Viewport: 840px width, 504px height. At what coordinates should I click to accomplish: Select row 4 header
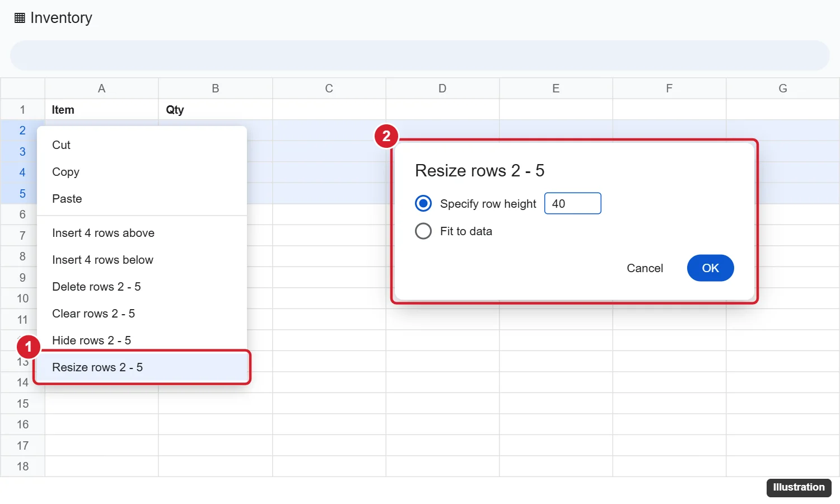[22, 172]
